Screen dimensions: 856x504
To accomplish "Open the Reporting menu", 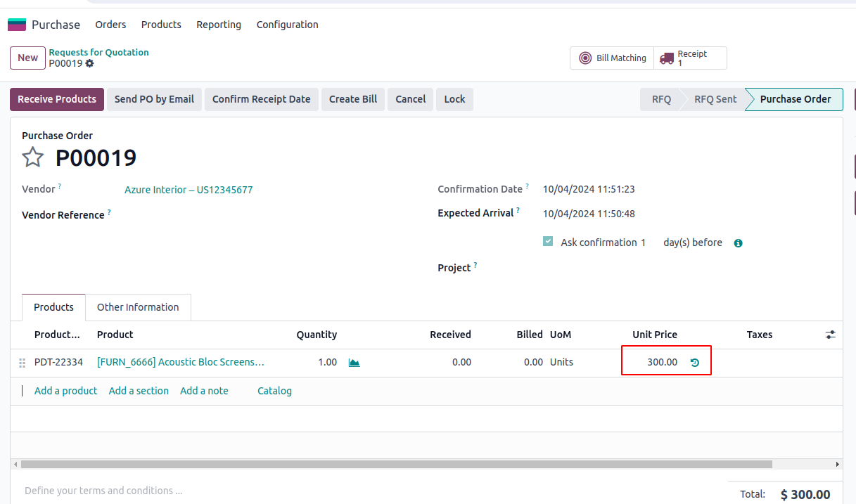I will 219,25.
